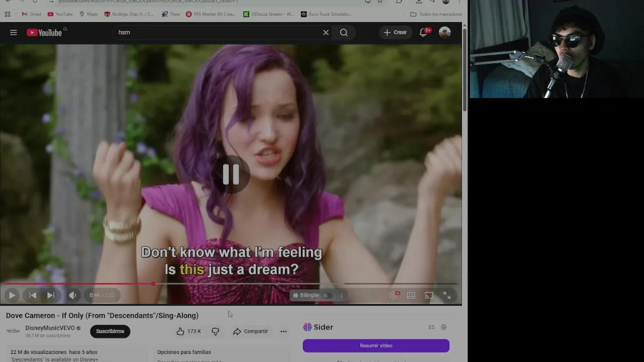The image size is (644, 362).
Task: Open the Thea bookmark
Action: pyautogui.click(x=171, y=14)
